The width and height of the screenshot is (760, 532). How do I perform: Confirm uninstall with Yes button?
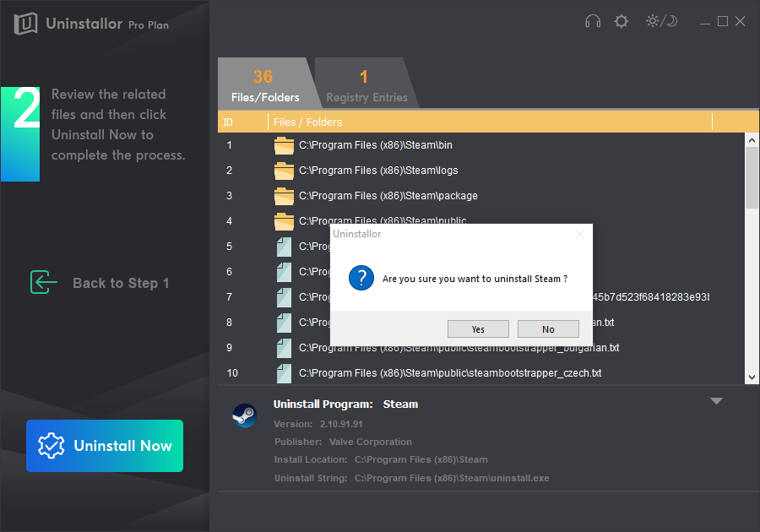[478, 329]
